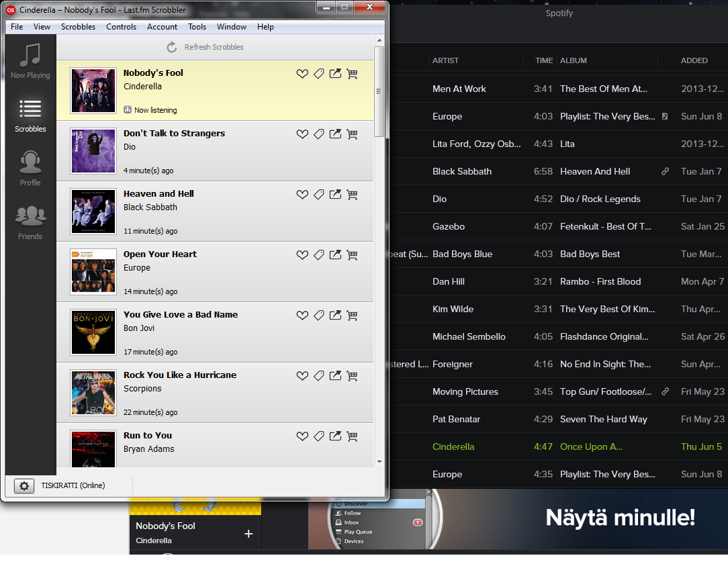Screen dimensions: 728x568
Task: Select Black Sabbath row in Spotify
Action: point(559,171)
